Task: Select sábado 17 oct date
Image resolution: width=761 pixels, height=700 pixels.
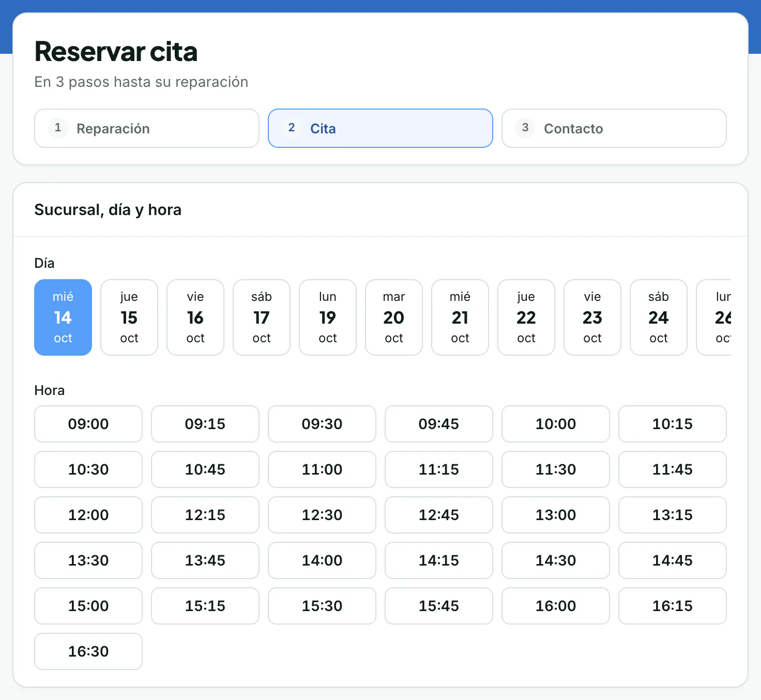Action: (x=262, y=317)
